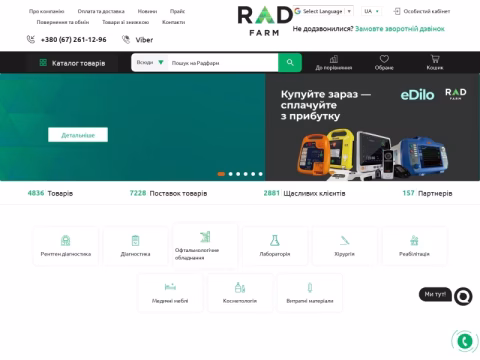Click the catalog grid icon
Screen dimensions: 480x360
43,63
